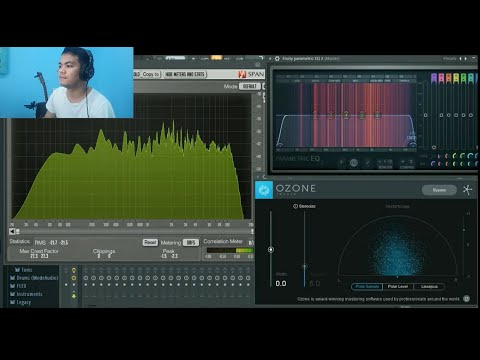This screenshot has height=360, width=480.
Task: Click the Tems folder icon in browser
Action: 17,270
